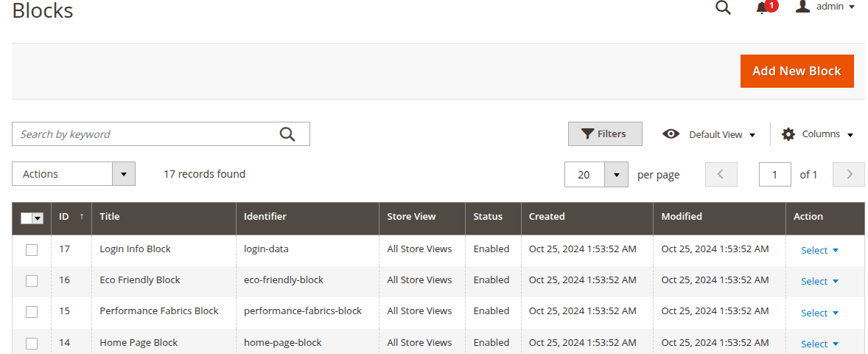868x354 pixels.
Task: Toggle the select-all checkbox in table header
Action: coord(27,218)
